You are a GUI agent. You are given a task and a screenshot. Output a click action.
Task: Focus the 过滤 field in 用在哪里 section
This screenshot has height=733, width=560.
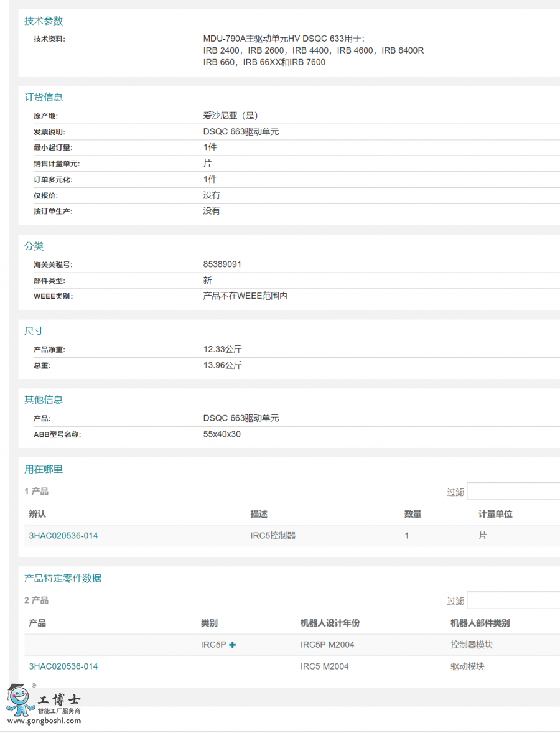click(513, 492)
